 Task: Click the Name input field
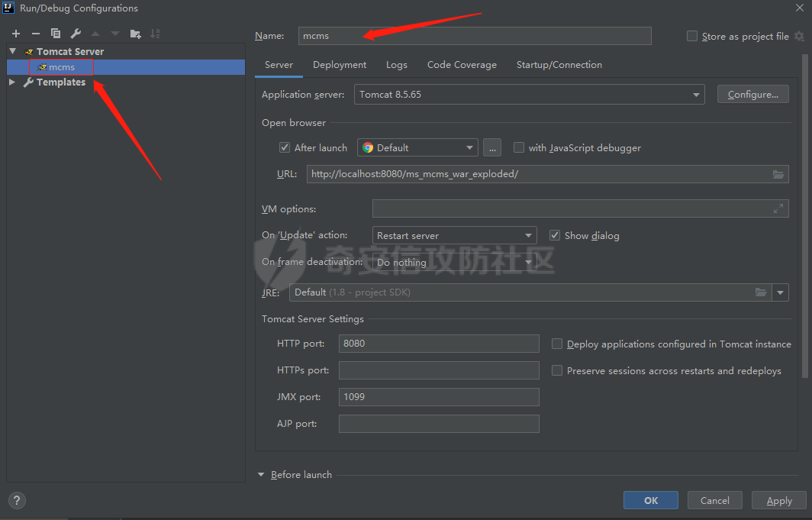(x=475, y=36)
